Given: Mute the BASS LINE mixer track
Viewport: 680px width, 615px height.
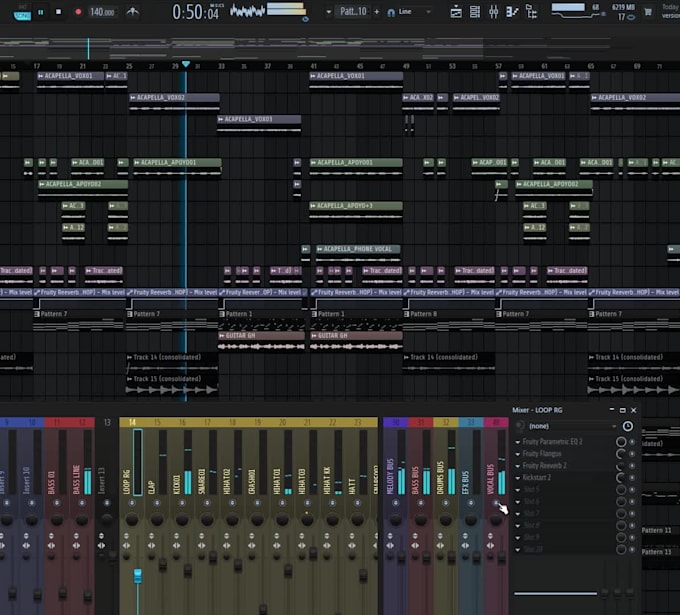Looking at the screenshot, I should (x=82, y=503).
